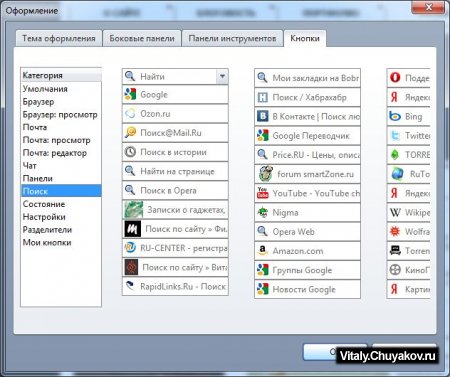Click the forum smartZone.ru icon
This screenshot has height=377, width=450.
pyautogui.click(x=266, y=174)
